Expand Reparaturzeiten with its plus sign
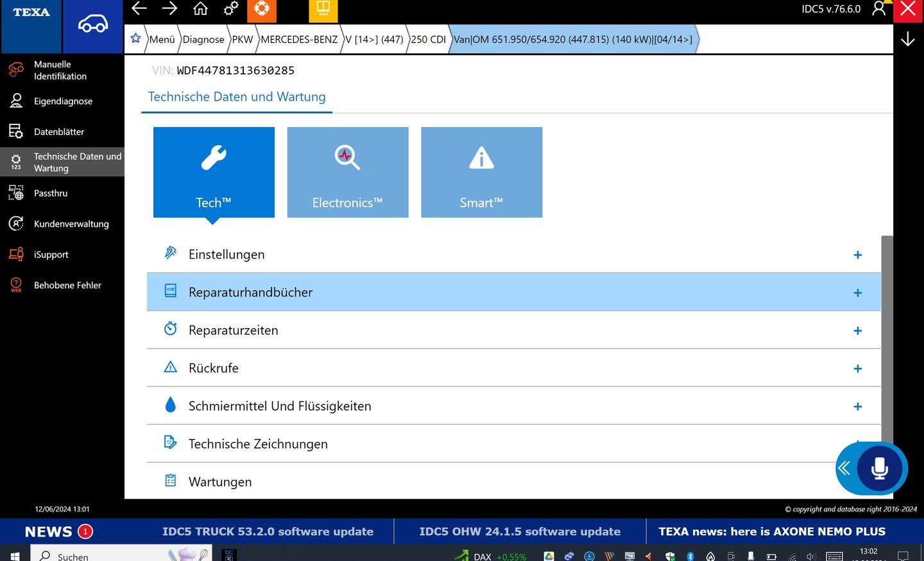 coord(857,331)
